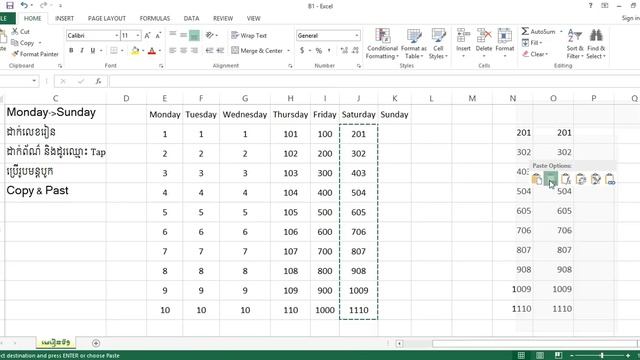Increase indent in Alignment group

[220, 51]
